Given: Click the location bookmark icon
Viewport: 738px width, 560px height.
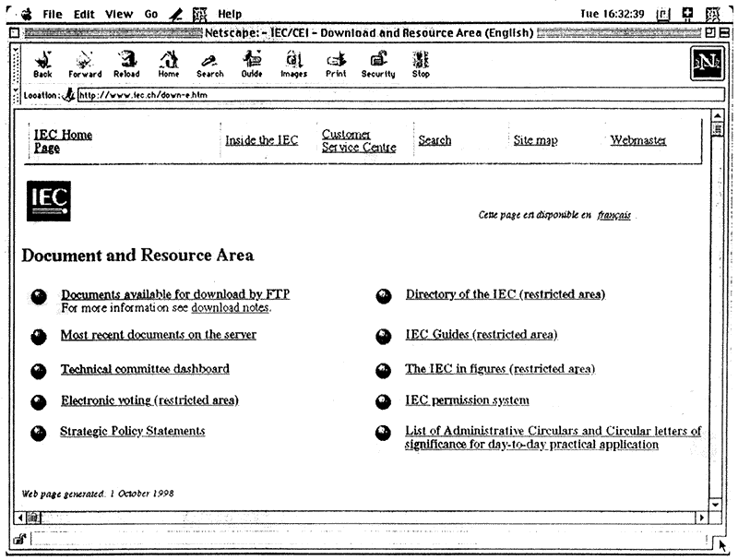Looking at the screenshot, I should (x=68, y=95).
